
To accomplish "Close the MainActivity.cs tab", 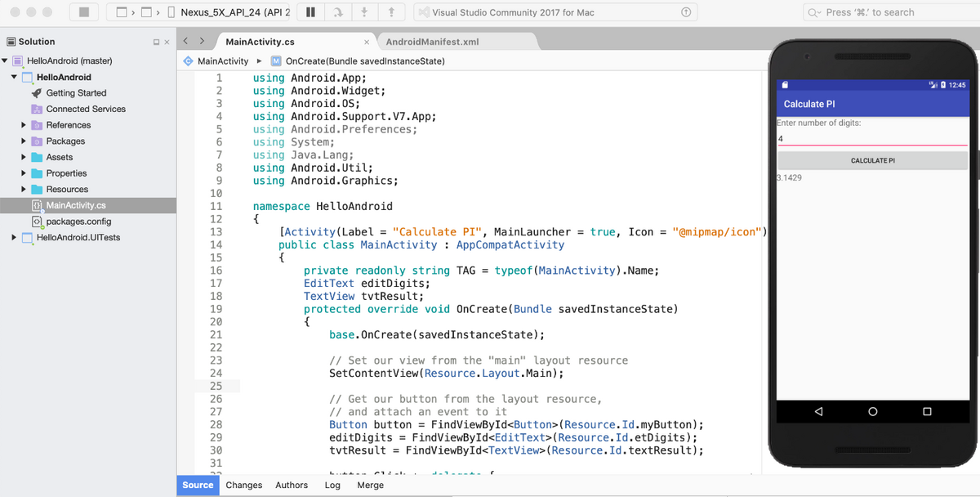I will pyautogui.click(x=367, y=42).
